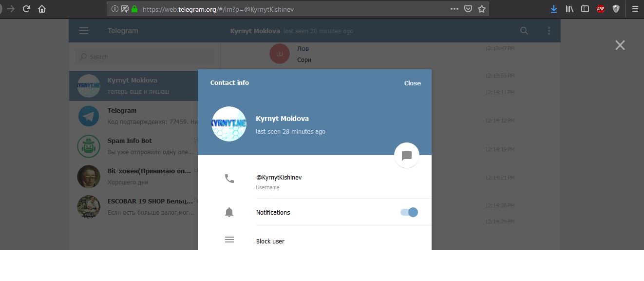Click the Telegram paper-plane avatar in chat list
This screenshot has height=281, width=644.
89,116
